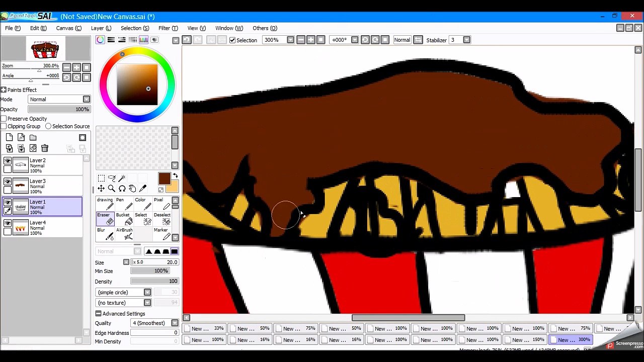644x362 pixels.
Task: Activate the Blur tool
Action: tap(105, 234)
